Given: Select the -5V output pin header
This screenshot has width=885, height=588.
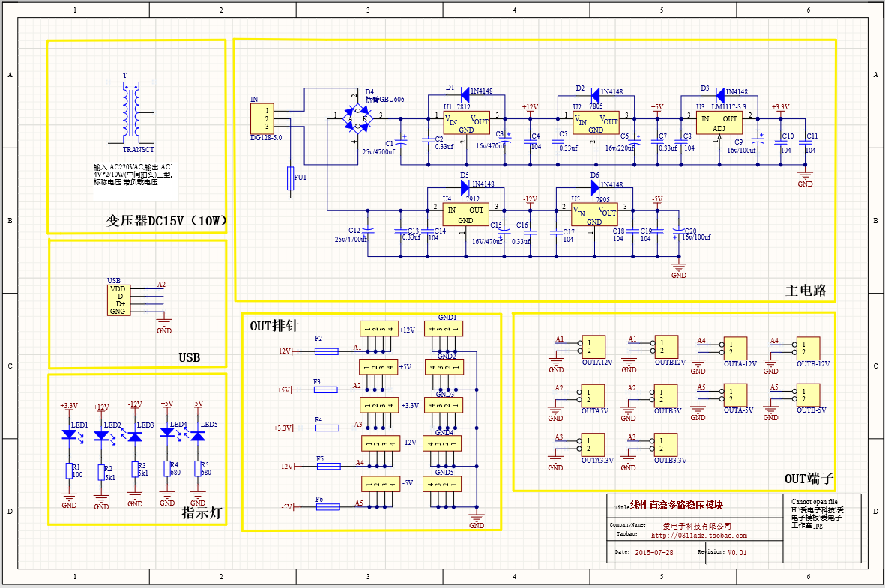Looking at the screenshot, I should [381, 484].
